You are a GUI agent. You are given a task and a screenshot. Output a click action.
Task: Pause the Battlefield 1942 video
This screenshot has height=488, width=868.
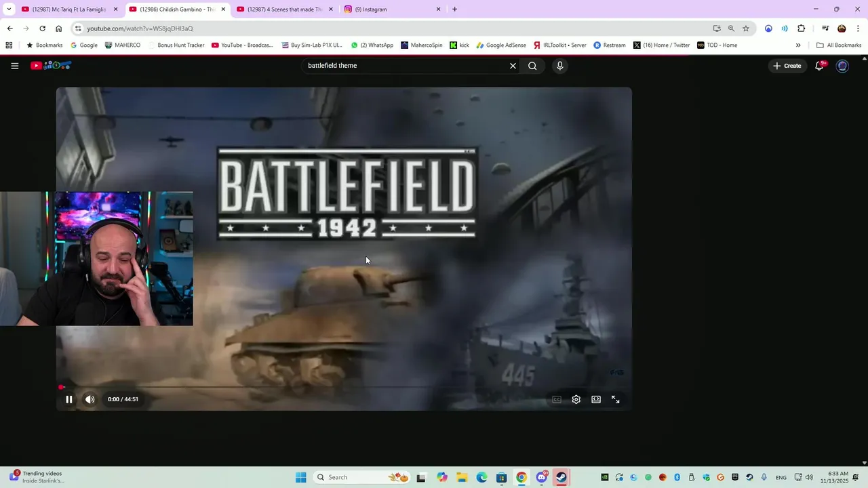[68, 399]
